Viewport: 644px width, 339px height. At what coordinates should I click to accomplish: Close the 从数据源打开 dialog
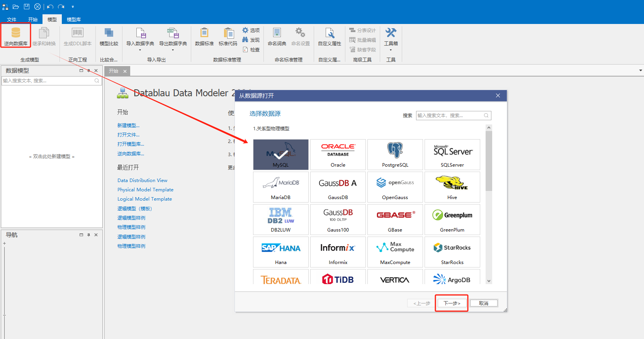[498, 95]
